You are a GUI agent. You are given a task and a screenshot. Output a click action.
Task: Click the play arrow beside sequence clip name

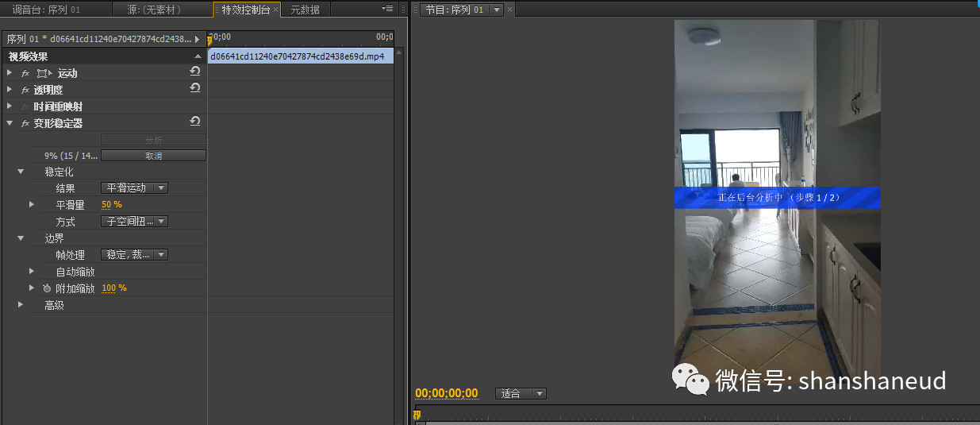click(197, 39)
